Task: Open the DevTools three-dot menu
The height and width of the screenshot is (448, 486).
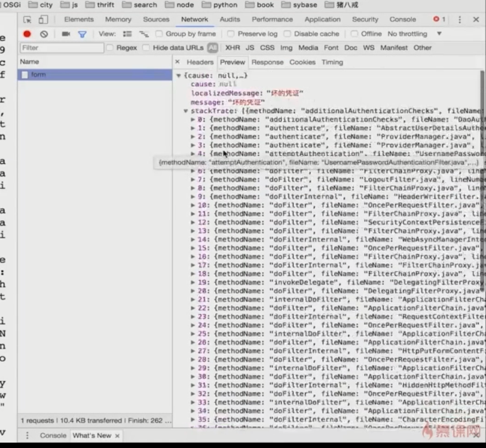Action: (460, 20)
